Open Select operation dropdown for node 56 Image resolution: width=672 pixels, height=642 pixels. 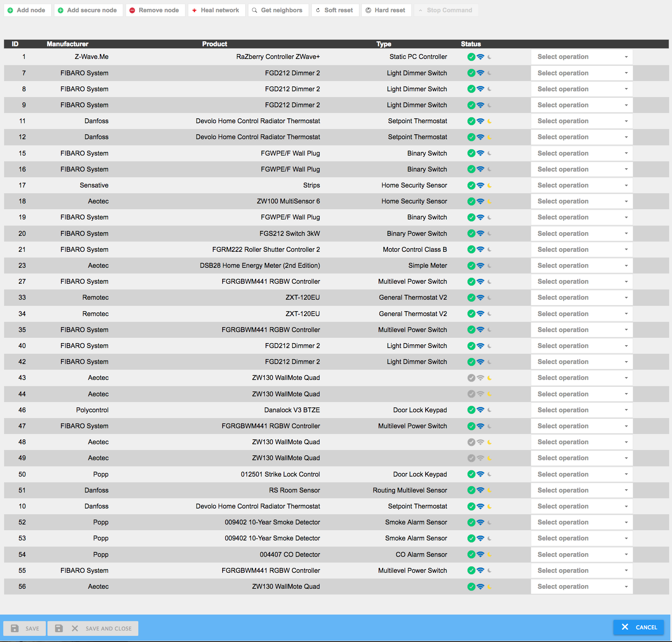pyautogui.click(x=582, y=587)
